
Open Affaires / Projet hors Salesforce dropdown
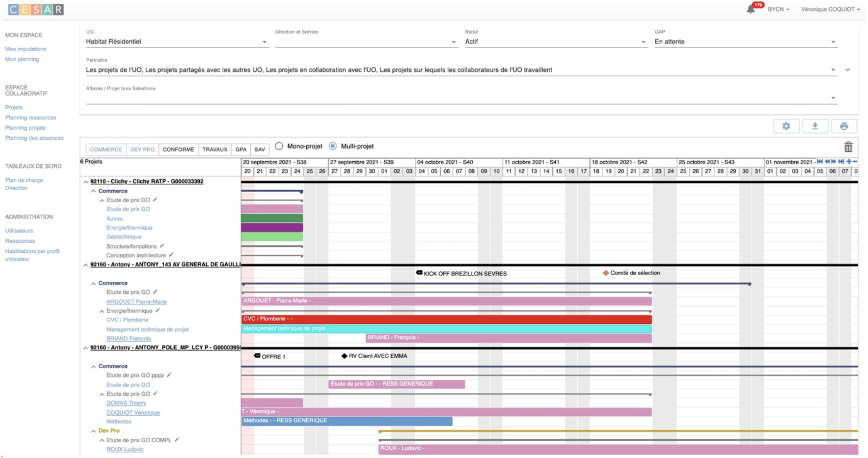(461, 98)
